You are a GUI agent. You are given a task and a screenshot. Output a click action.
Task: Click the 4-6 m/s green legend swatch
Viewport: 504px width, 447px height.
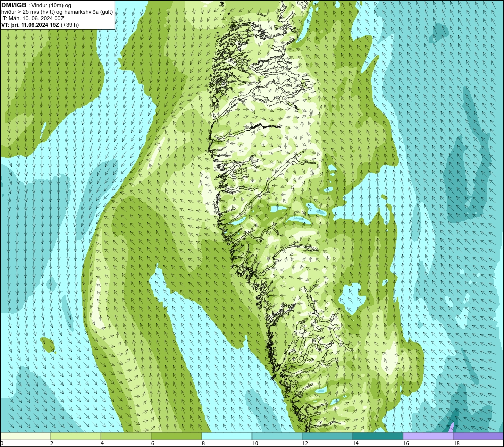[x=126, y=436]
